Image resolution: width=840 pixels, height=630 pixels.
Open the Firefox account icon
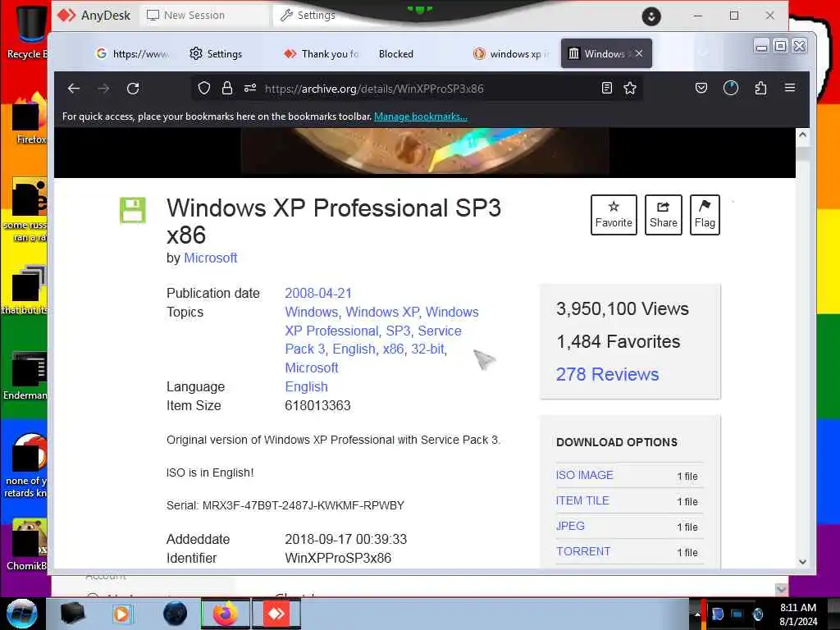click(731, 89)
